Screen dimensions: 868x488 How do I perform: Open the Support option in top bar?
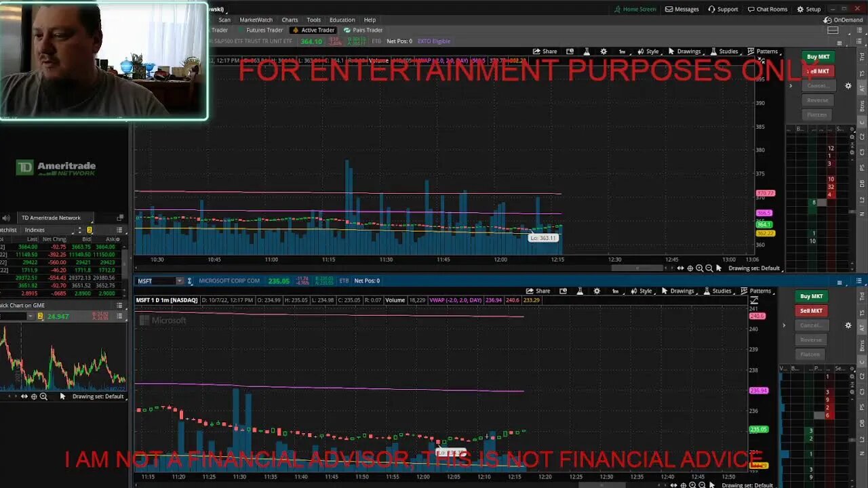[x=723, y=9]
